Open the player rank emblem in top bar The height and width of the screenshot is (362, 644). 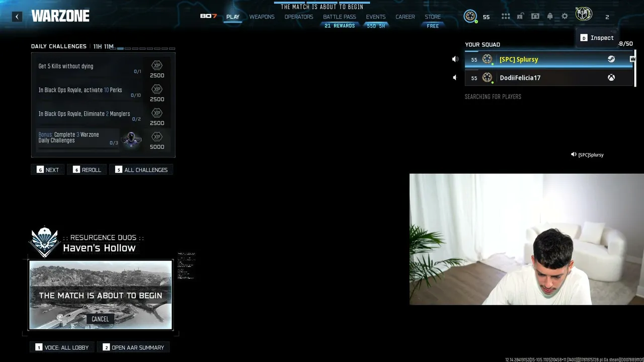pyautogui.click(x=470, y=17)
